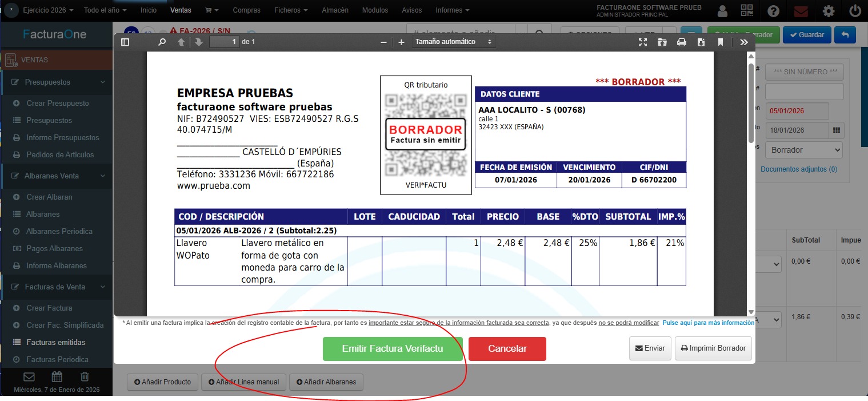
Task: Expand the Ficheros menu
Action: pyautogui.click(x=291, y=10)
